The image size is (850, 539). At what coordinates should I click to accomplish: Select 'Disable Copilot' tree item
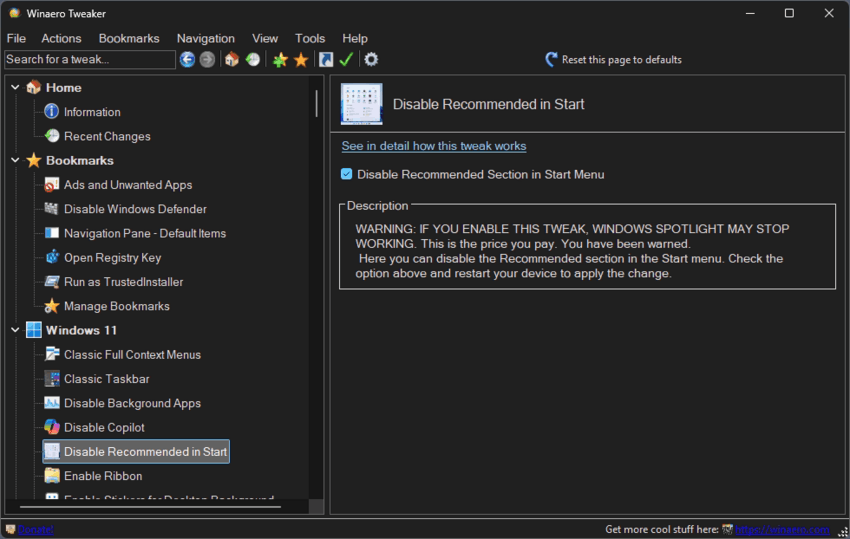(104, 427)
